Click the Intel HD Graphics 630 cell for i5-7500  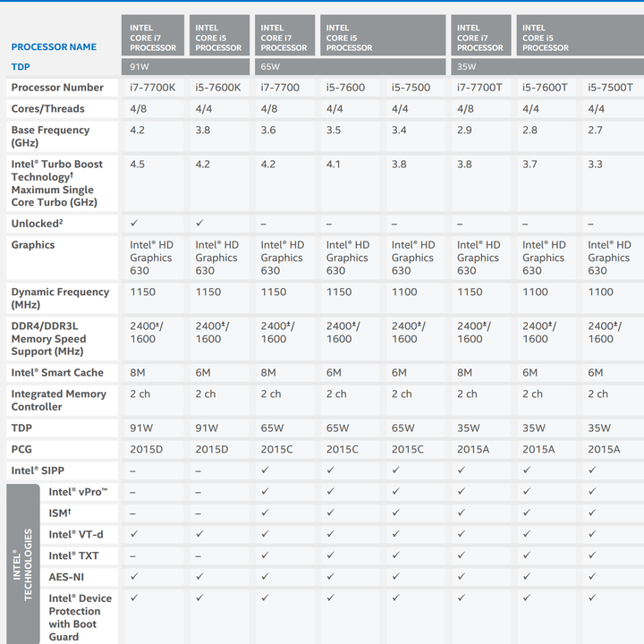(412, 258)
